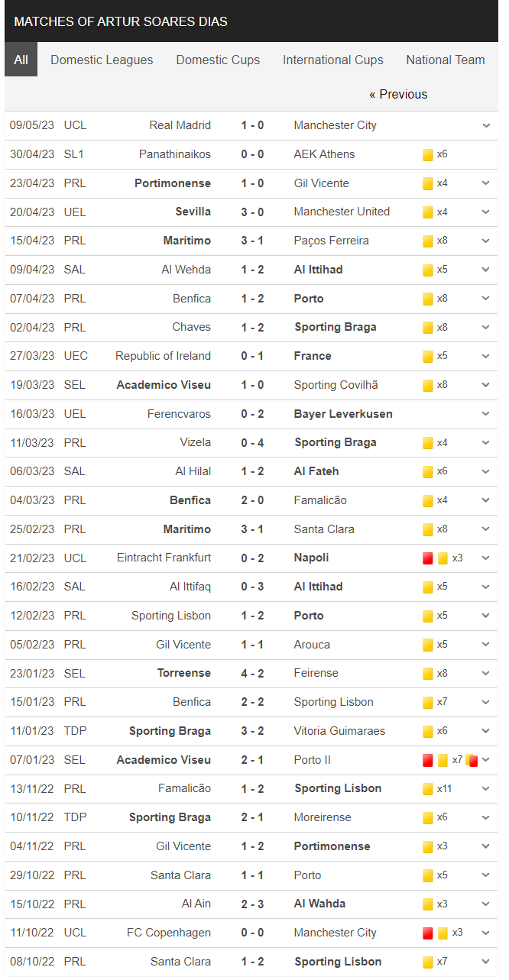
Task: Click yellow card icon in Al Ain row
Action: [428, 904]
